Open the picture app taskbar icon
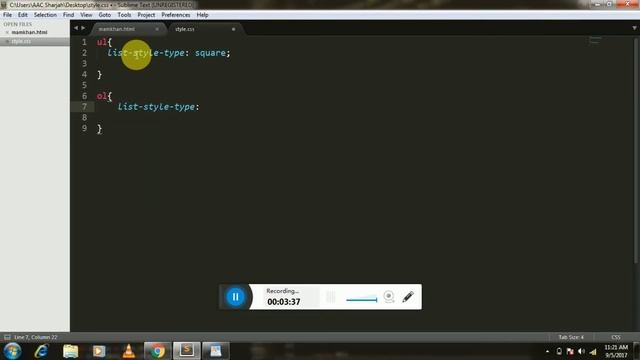640x360 pixels. (216, 351)
